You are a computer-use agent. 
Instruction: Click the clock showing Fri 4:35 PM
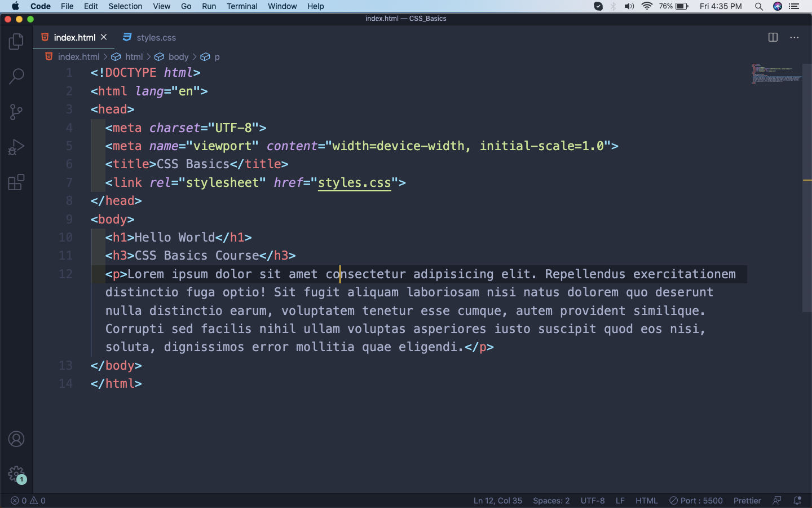[721, 6]
